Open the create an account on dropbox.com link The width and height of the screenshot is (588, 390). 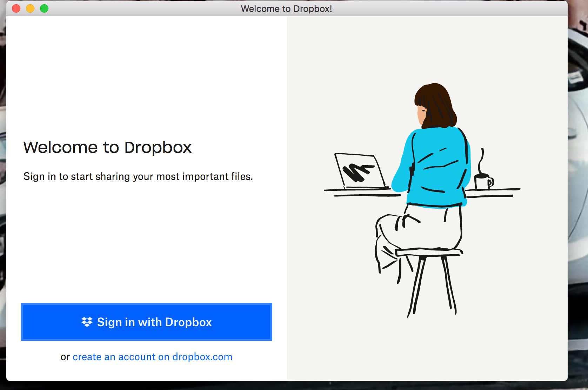point(152,357)
